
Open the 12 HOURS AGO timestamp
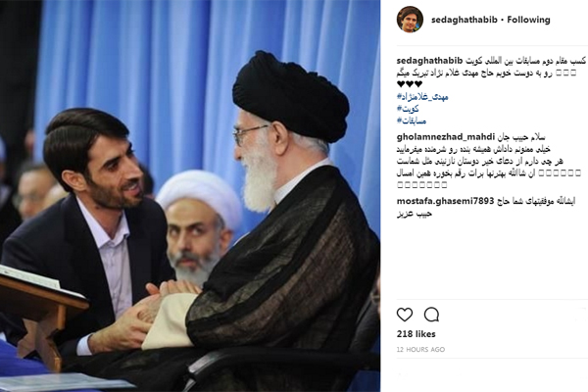pos(420,349)
